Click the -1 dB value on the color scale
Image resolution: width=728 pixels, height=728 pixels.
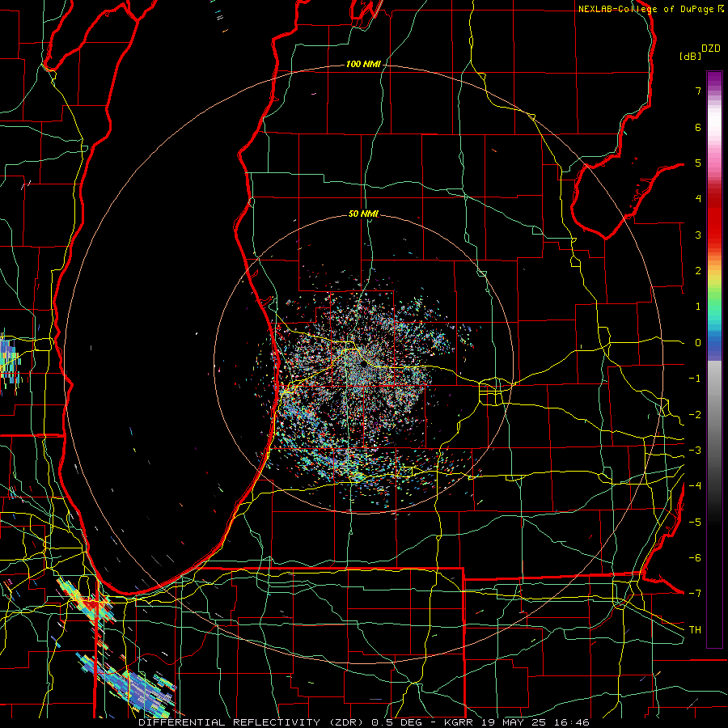[x=695, y=379]
